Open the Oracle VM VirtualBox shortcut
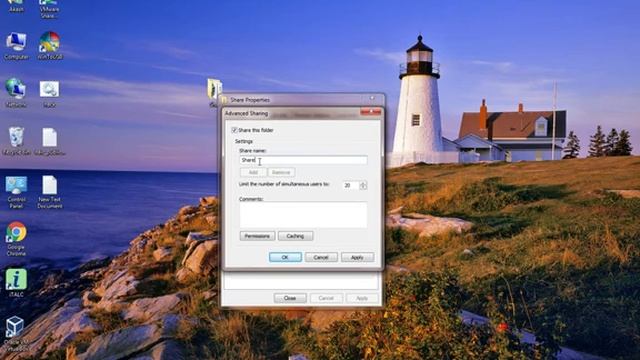 click(x=16, y=334)
